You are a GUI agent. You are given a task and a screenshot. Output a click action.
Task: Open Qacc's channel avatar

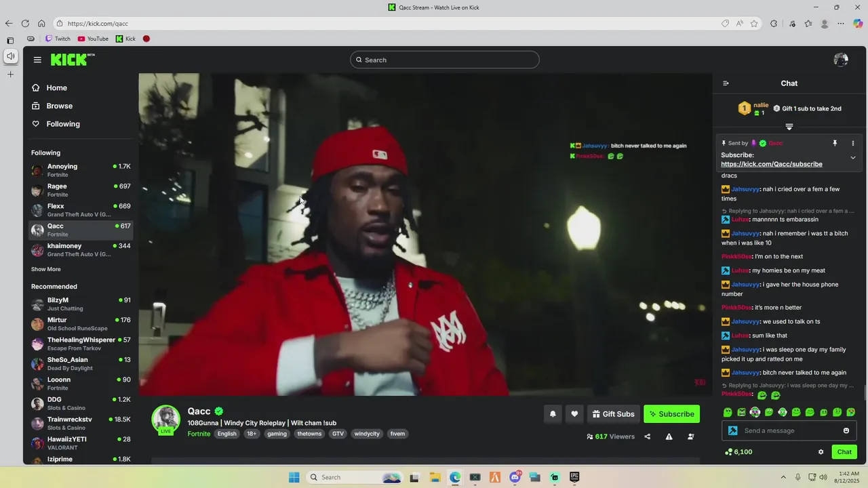[165, 419]
